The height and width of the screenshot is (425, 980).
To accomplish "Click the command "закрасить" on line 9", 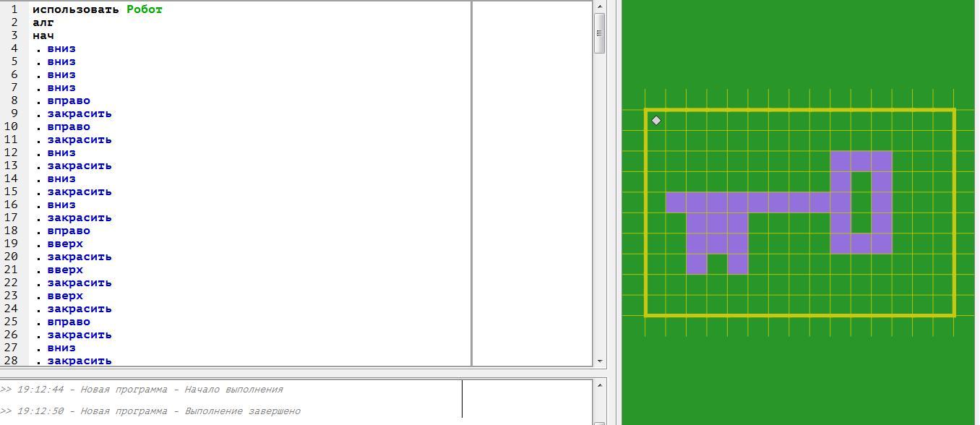I will pyautogui.click(x=79, y=113).
